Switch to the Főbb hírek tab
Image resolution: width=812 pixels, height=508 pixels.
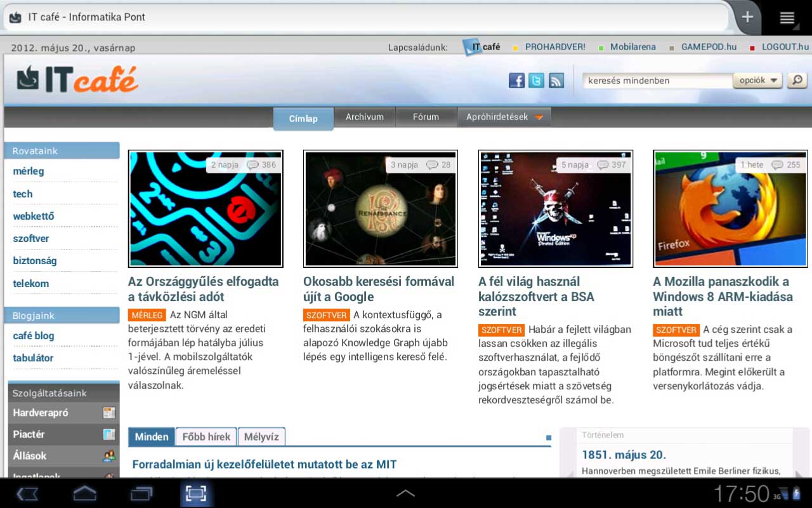coord(206,437)
